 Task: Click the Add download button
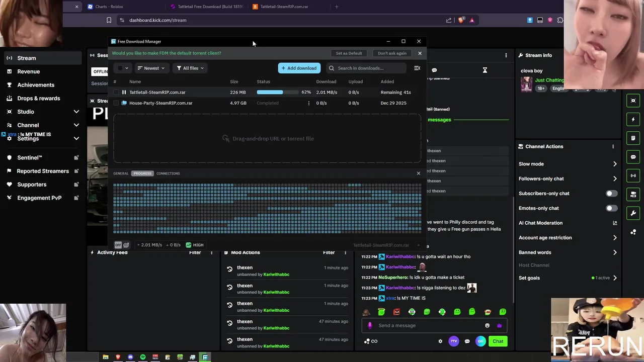(299, 68)
